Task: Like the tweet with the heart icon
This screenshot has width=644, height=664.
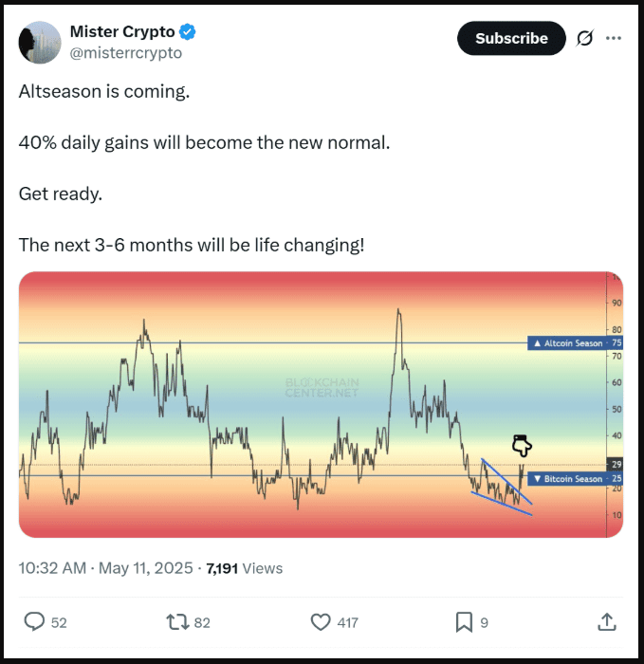Action: [x=321, y=621]
